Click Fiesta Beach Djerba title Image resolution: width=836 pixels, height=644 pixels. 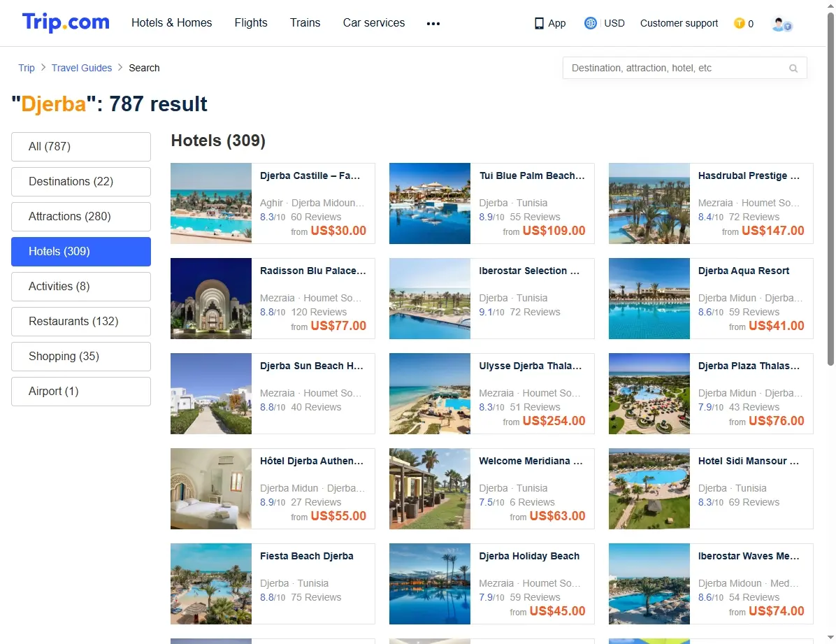[x=307, y=556]
